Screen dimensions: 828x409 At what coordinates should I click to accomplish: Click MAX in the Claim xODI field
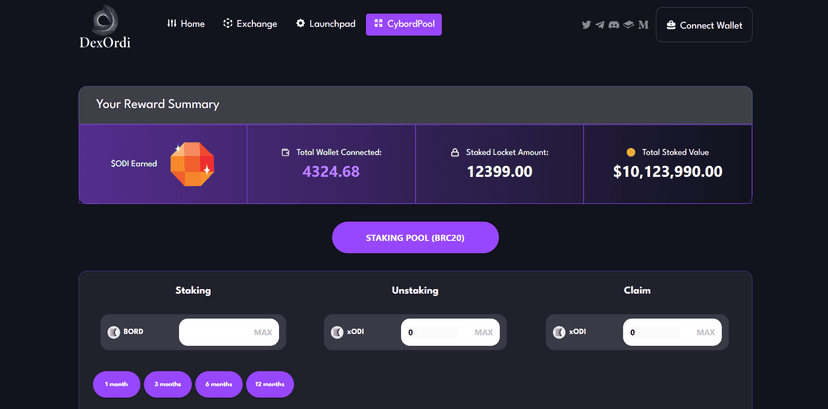point(705,332)
